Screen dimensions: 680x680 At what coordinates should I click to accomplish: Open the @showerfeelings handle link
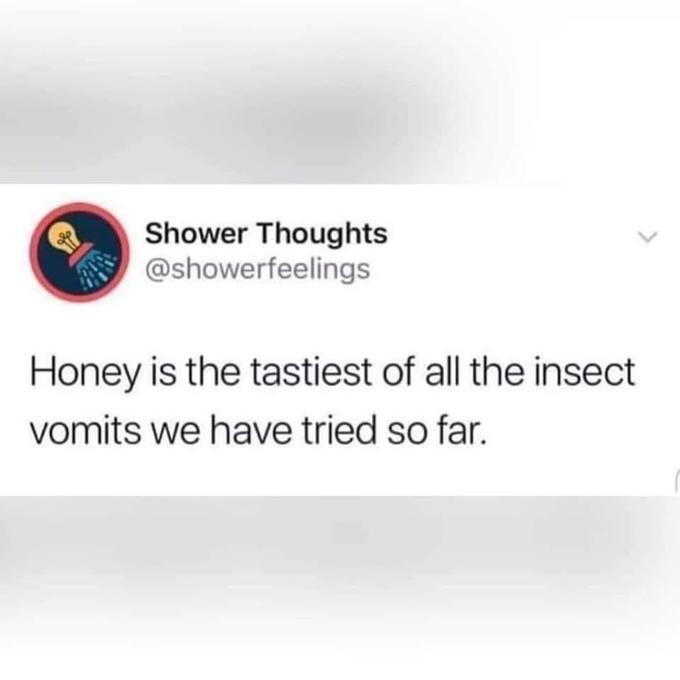tap(258, 269)
